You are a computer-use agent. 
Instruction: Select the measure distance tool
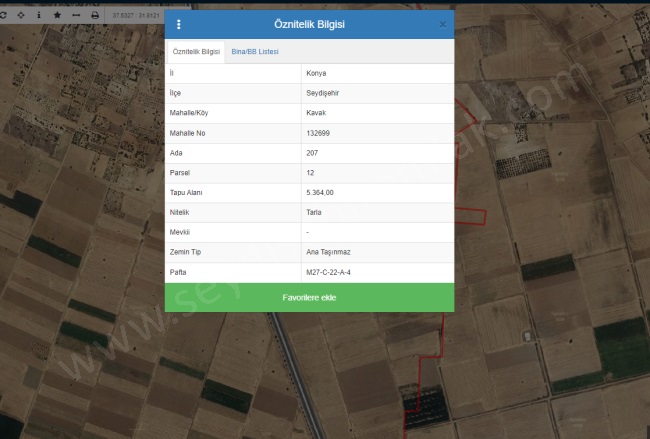click(76, 15)
